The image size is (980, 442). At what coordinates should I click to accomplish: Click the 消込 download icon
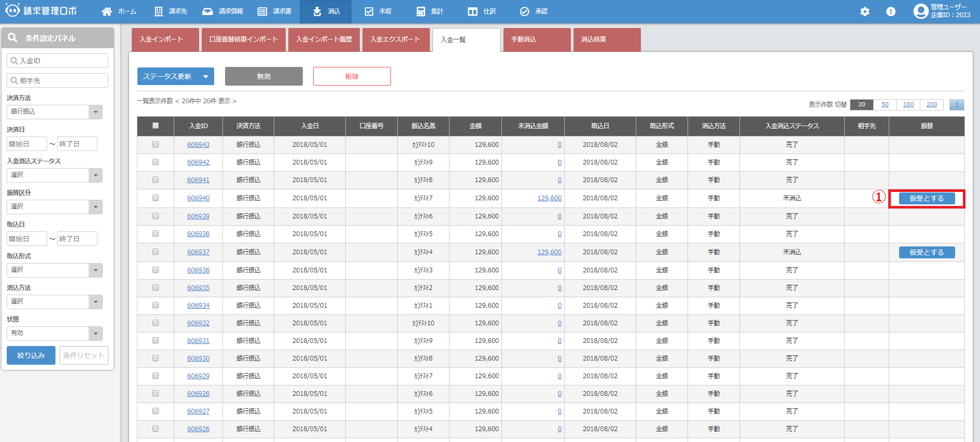coord(317,11)
